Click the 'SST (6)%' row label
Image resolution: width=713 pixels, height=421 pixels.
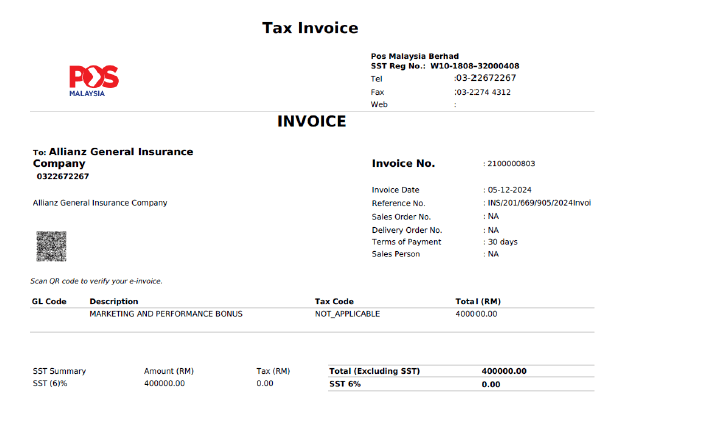tap(50, 383)
